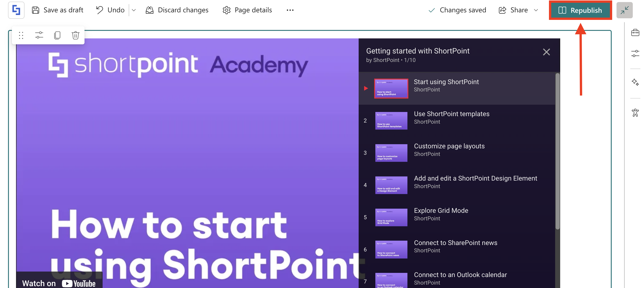This screenshot has width=644, height=288.
Task: Open Page details
Action: [x=247, y=10]
